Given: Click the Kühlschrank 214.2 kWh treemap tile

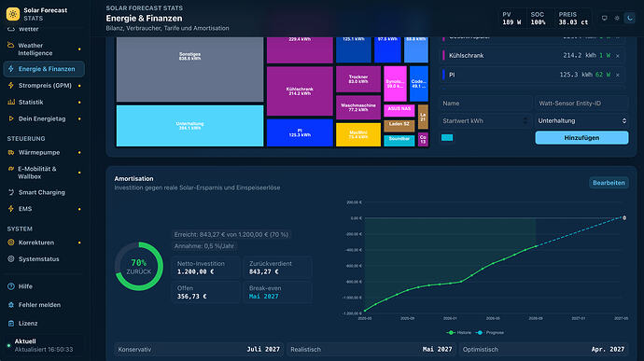Looking at the screenshot, I should tap(300, 91).
